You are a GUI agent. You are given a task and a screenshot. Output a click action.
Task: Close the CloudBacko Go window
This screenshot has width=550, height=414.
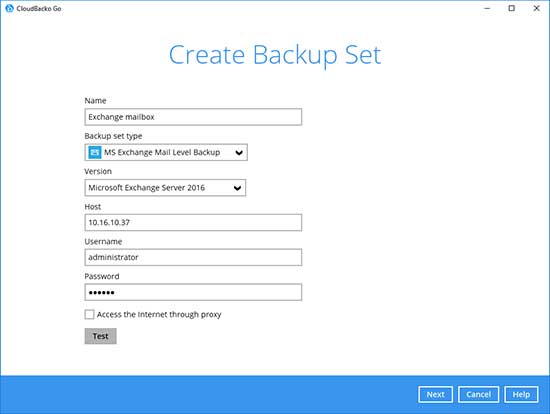pyautogui.click(x=537, y=8)
